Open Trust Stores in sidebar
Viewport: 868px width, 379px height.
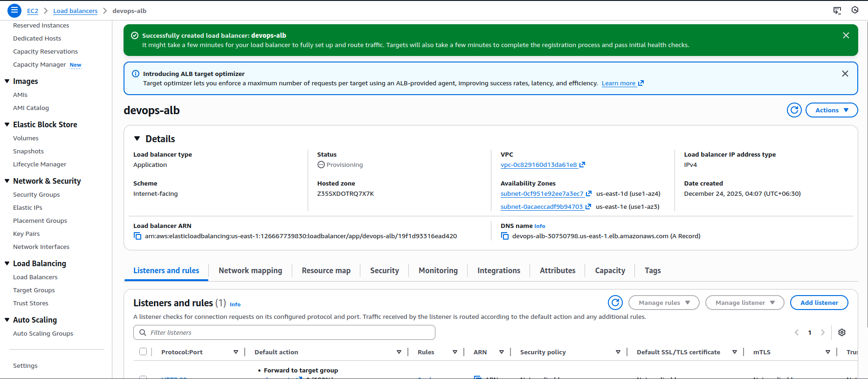[31, 303]
